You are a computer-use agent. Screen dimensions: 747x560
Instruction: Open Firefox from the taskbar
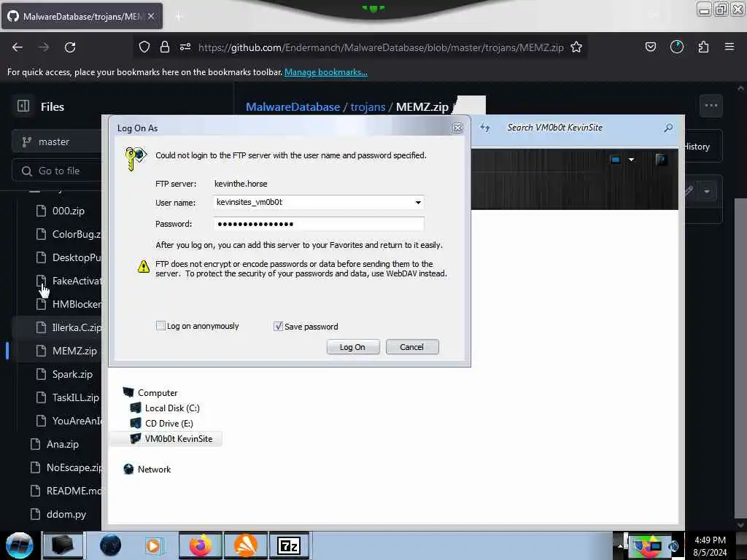pos(201,545)
